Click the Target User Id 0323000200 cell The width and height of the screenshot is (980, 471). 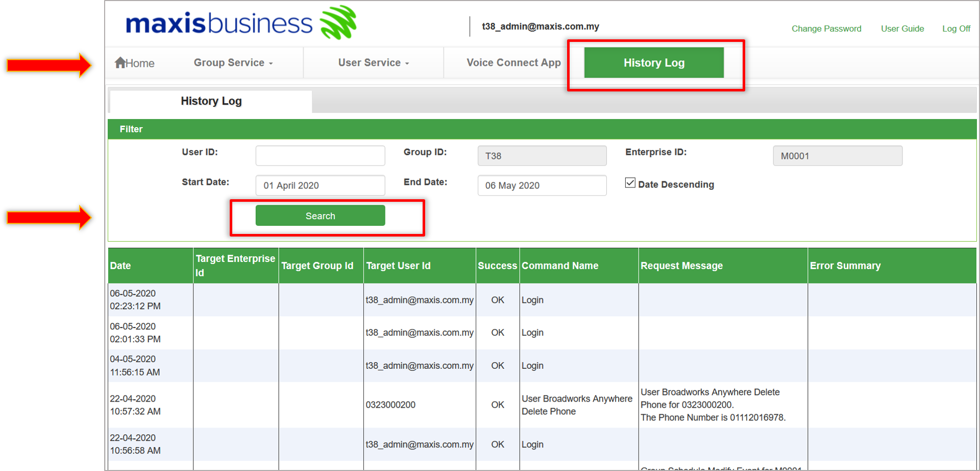point(390,405)
